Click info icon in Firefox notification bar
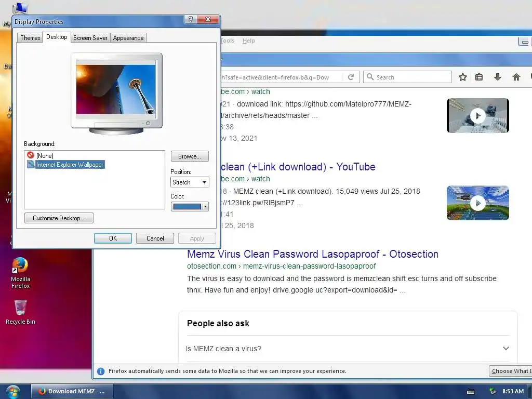532x399 pixels. click(101, 371)
